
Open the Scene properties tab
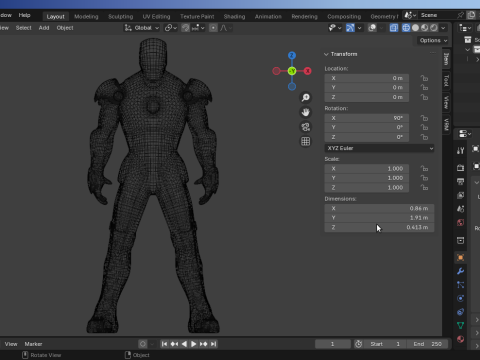(x=460, y=209)
